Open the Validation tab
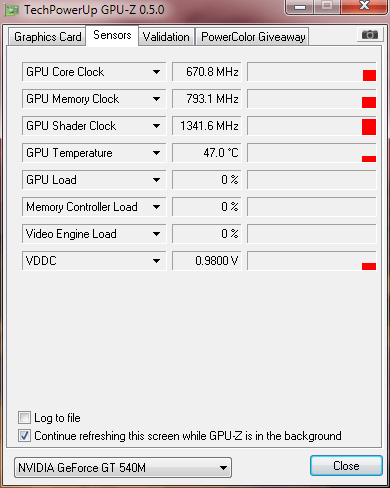 (166, 37)
